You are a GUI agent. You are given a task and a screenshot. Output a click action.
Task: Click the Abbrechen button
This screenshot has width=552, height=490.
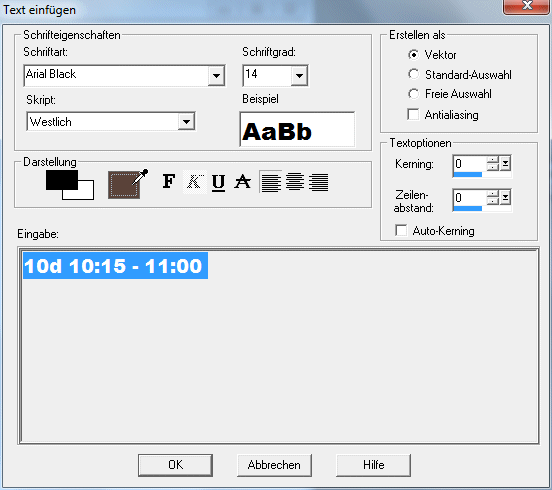[274, 465]
